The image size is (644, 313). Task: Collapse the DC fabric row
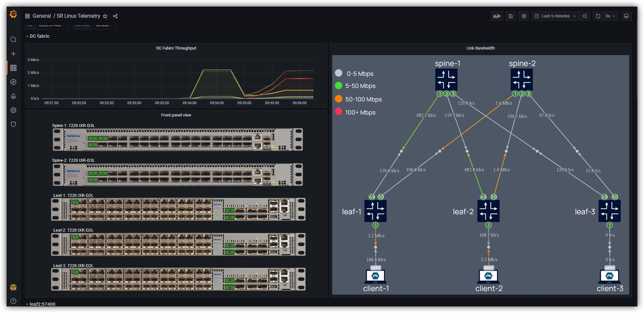38,36
